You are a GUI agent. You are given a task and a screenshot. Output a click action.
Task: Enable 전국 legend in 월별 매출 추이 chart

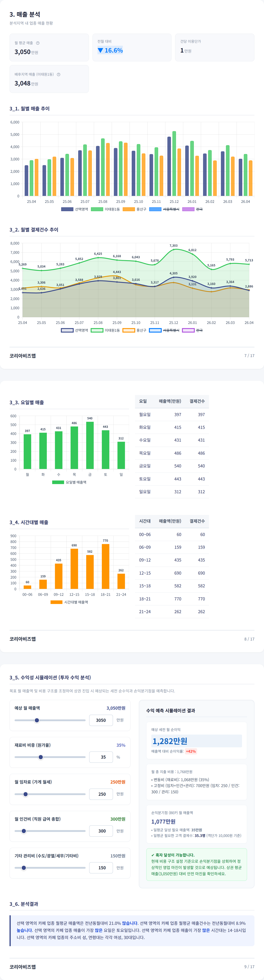click(192, 209)
